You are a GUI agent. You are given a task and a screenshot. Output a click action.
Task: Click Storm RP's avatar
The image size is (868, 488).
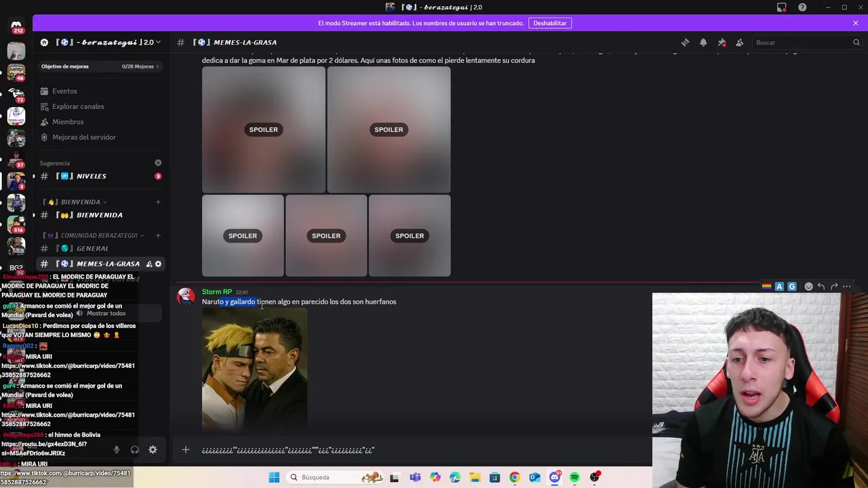coord(186,296)
